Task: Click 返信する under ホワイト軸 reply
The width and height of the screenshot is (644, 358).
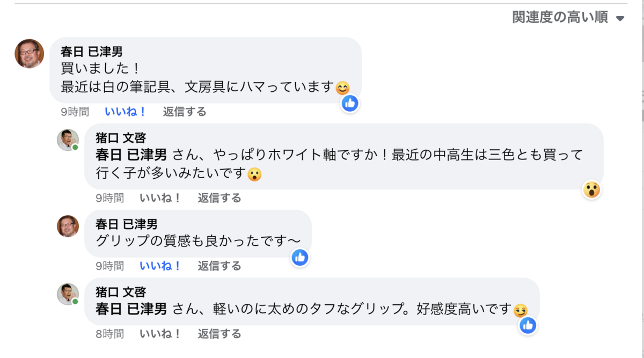Action: coord(219,198)
